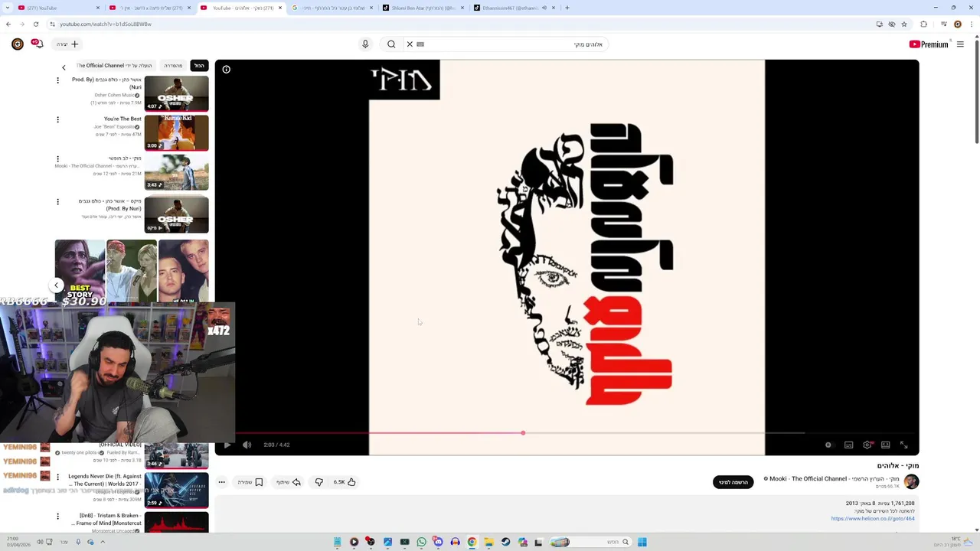Screen dimensions: 980x551
Task: Open the helicon.co.il link in description
Action: pyautogui.click(x=873, y=519)
